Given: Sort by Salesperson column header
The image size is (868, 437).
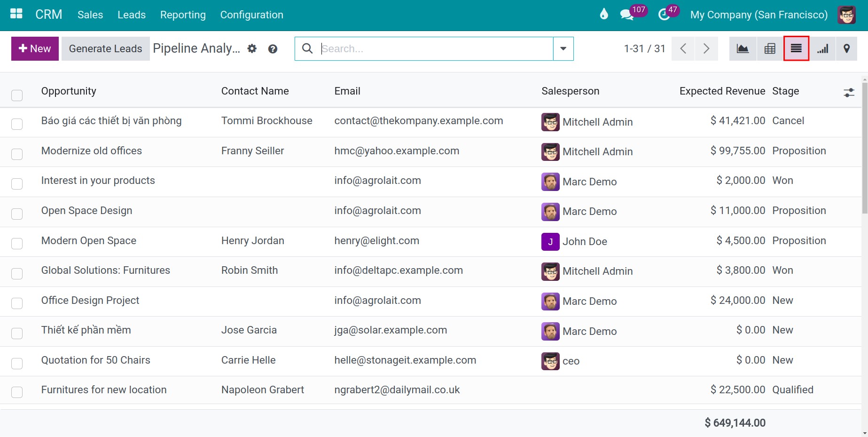Looking at the screenshot, I should (x=570, y=91).
